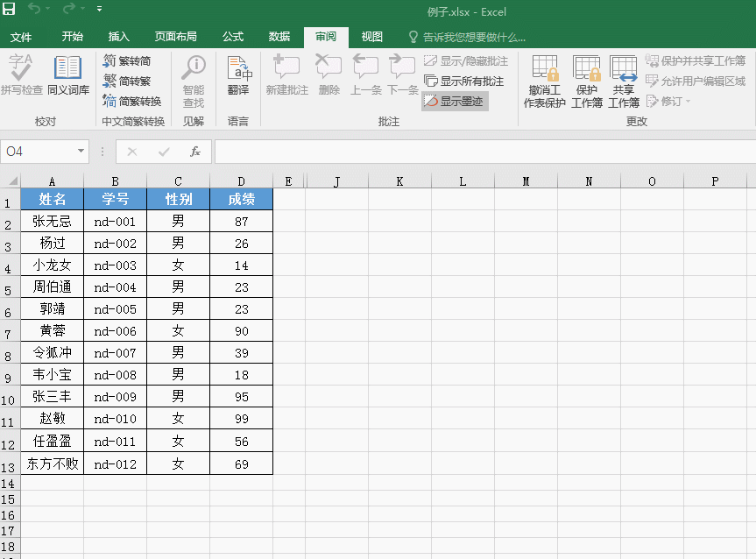
Task: Click 共享工作簿 share workbook
Action: tap(624, 81)
